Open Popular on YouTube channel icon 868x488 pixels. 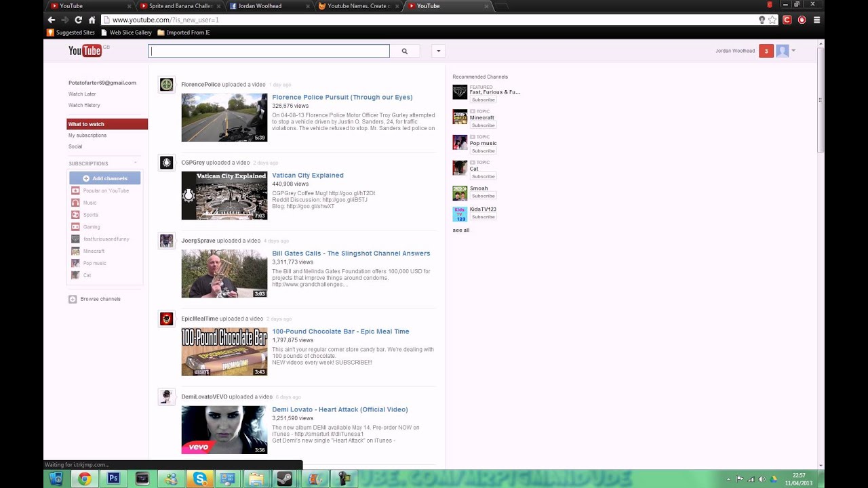(75, 190)
